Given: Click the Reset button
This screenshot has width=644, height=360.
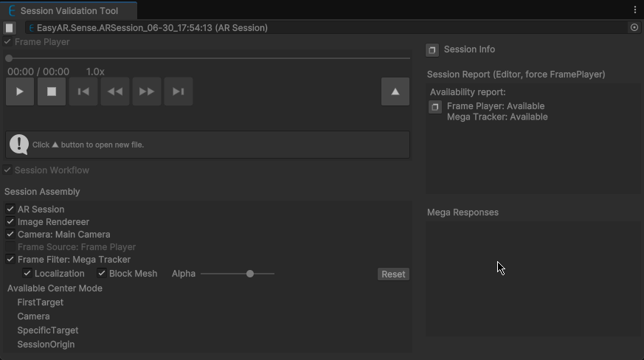Looking at the screenshot, I should pos(393,274).
